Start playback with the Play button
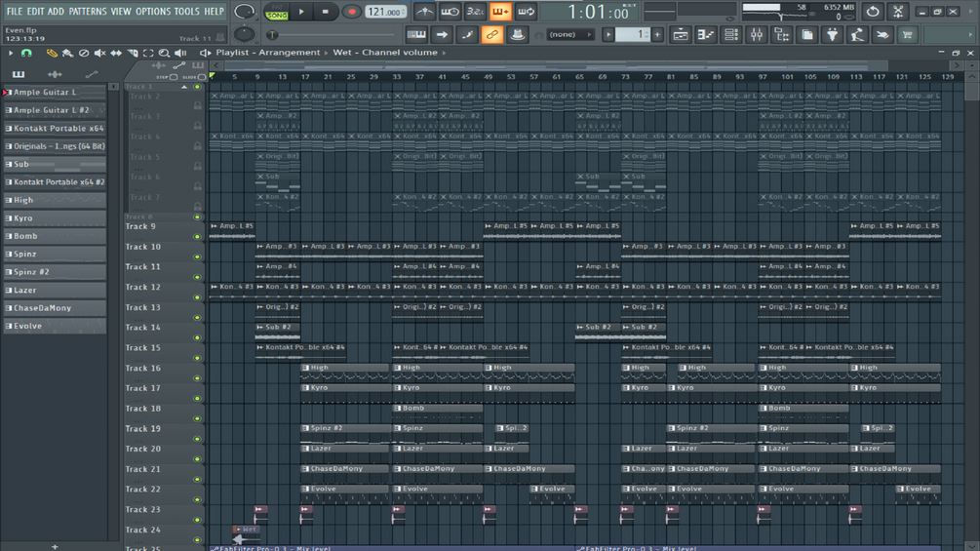 [x=301, y=12]
